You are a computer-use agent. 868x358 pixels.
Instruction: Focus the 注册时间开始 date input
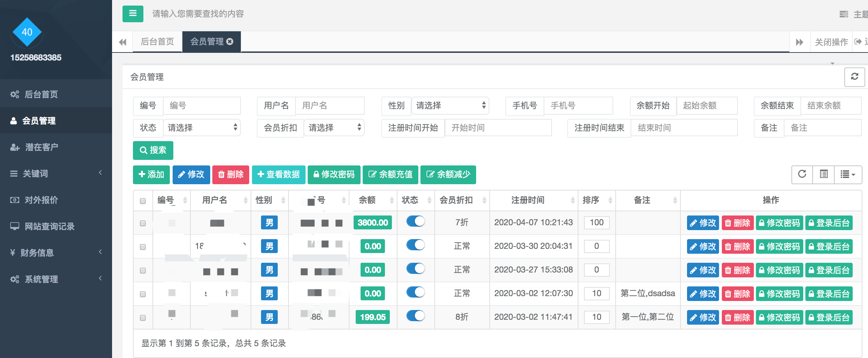498,128
